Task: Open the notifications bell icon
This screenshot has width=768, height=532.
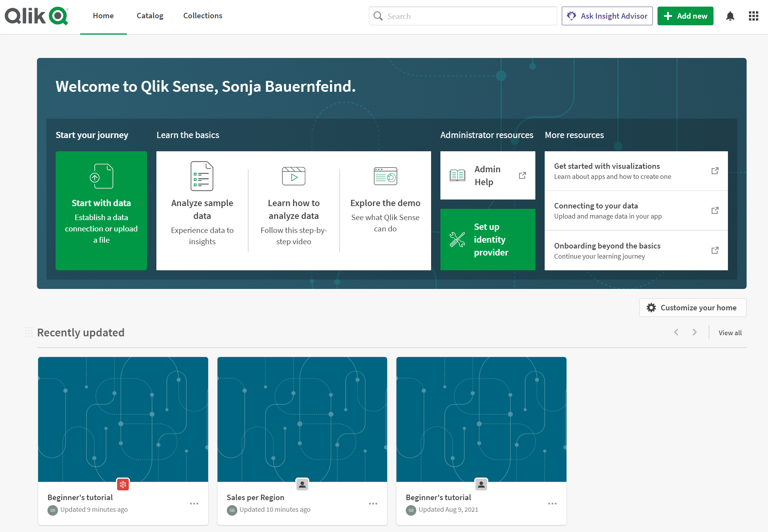Action: 730,16
